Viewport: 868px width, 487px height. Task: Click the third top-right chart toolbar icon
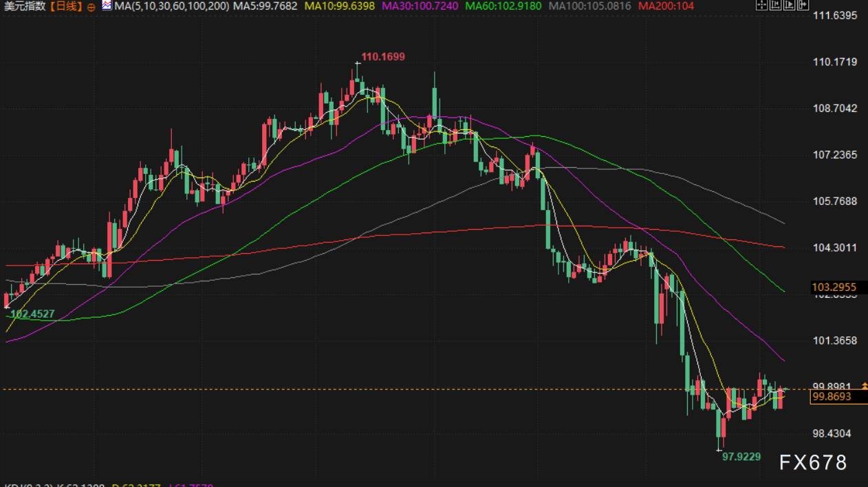[788, 6]
